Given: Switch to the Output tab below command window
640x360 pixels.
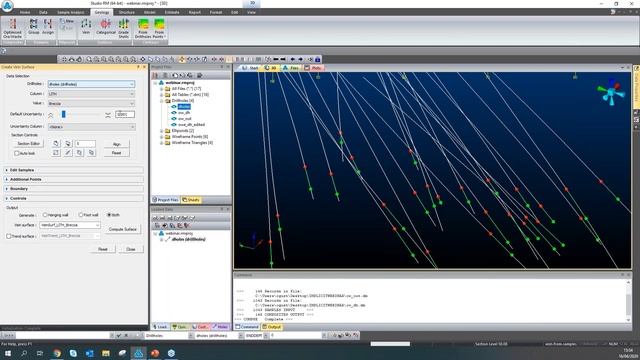Looking at the screenshot, I should 272,327.
